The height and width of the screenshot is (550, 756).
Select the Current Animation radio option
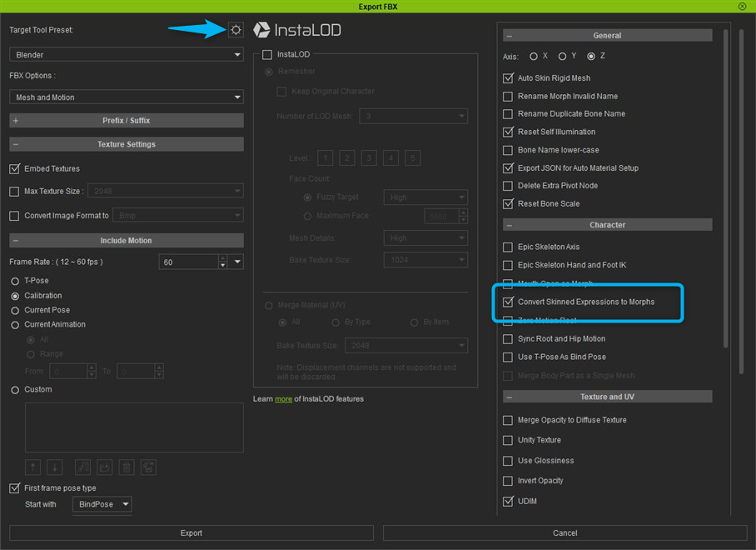(15, 325)
